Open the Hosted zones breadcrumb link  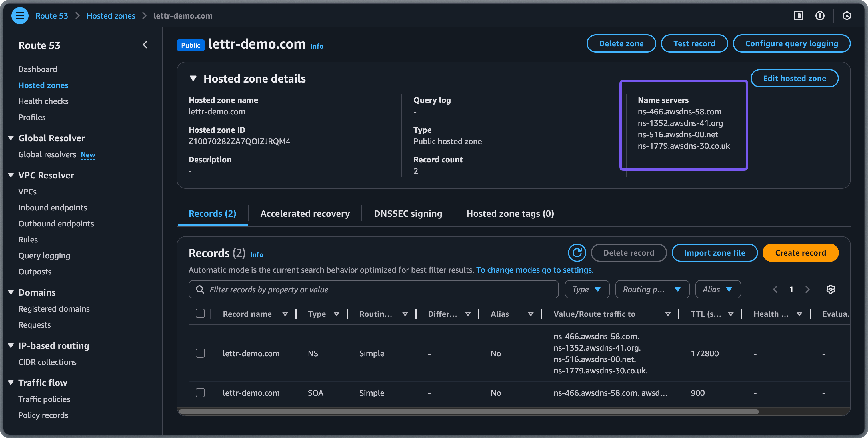[x=111, y=15]
